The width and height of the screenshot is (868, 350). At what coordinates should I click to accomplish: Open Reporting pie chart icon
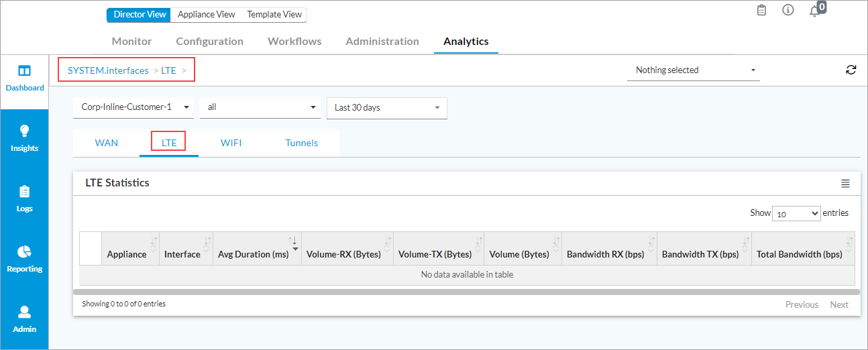pyautogui.click(x=24, y=252)
